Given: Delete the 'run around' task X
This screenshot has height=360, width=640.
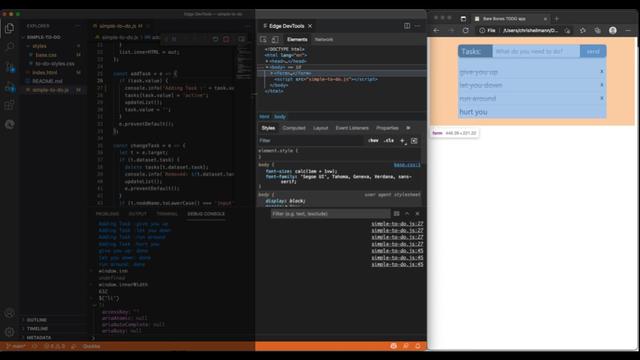Looking at the screenshot, I should click(601, 98).
